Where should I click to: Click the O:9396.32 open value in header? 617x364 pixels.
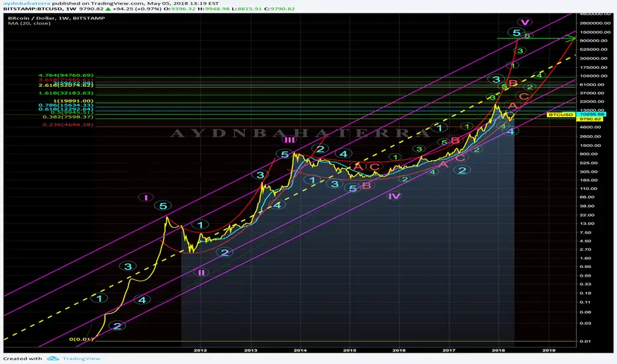point(181,9)
